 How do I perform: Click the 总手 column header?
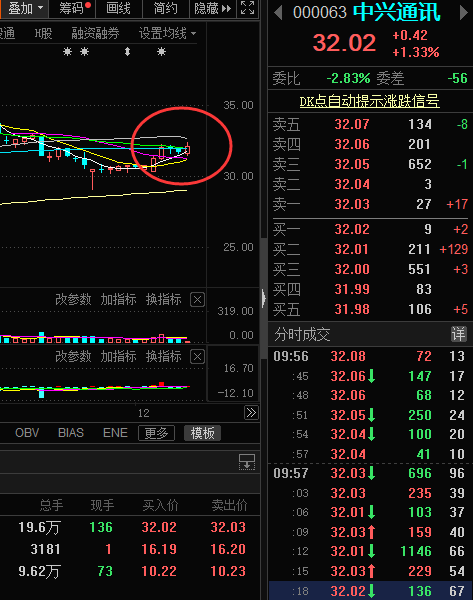pos(51,505)
